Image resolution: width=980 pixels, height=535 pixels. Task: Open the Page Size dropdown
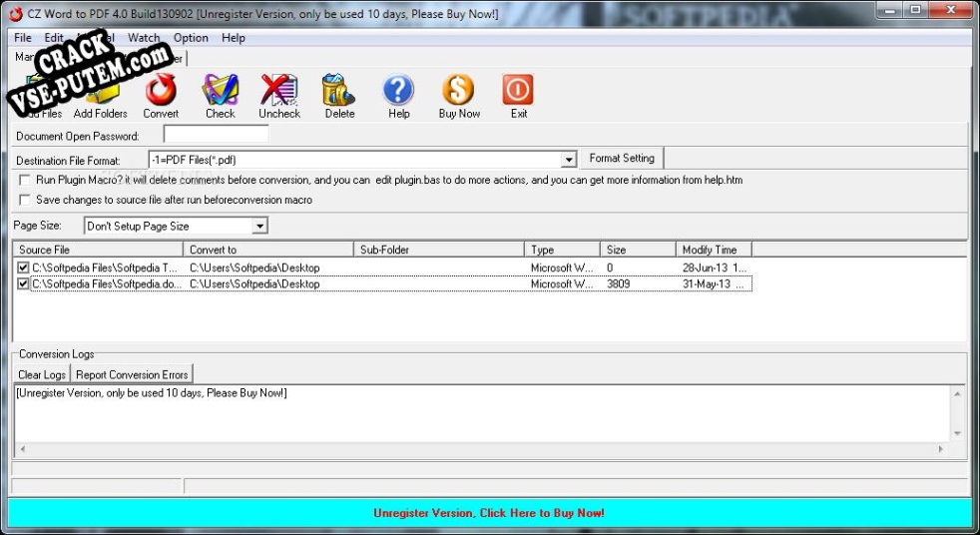click(259, 227)
